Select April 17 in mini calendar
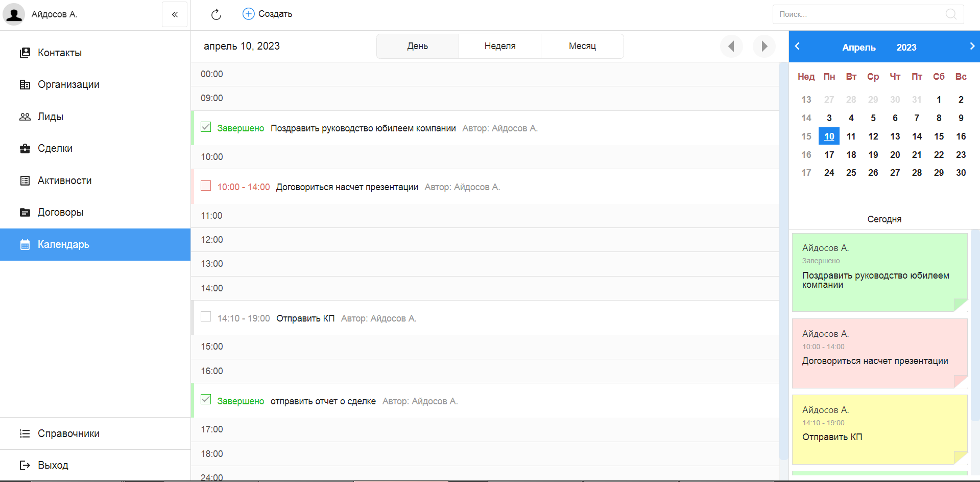This screenshot has height=482, width=980. [829, 155]
